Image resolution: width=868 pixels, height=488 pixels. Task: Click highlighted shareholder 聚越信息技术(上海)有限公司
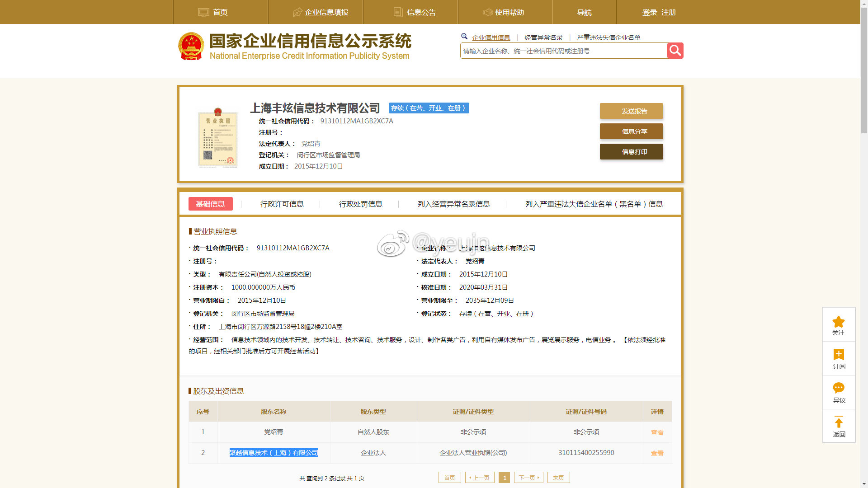274,453
